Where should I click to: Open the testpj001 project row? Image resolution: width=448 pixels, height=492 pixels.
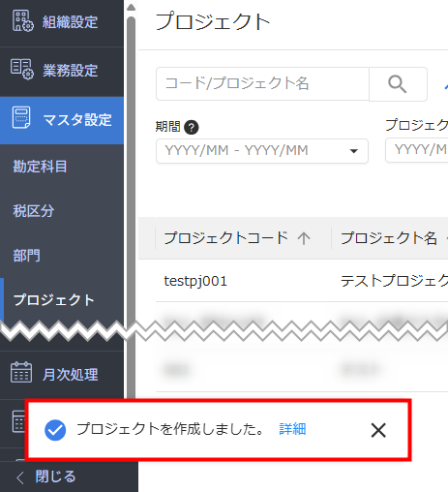point(302,281)
